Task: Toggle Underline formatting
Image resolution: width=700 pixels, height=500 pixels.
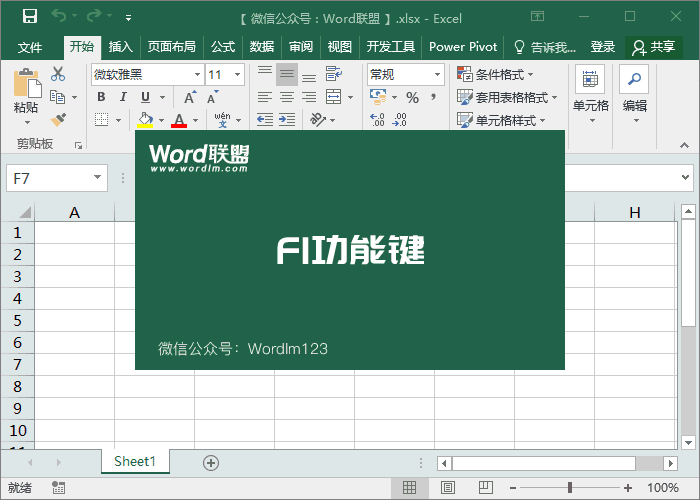Action: (146, 97)
